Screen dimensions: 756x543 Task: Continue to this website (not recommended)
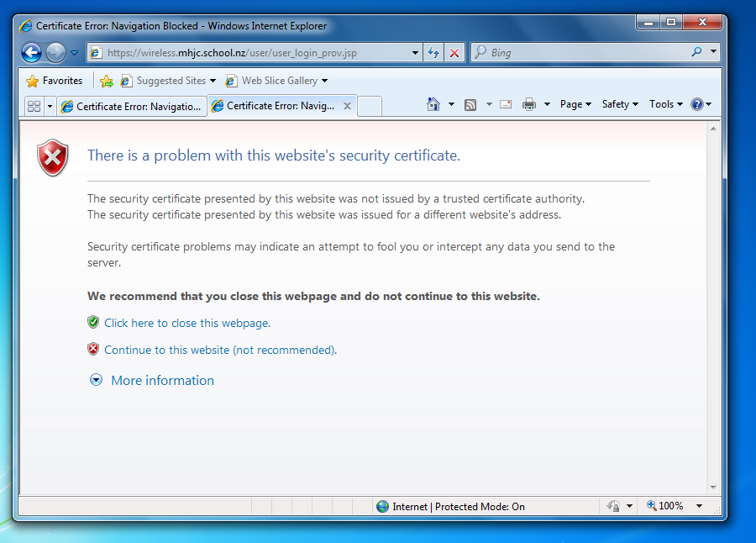pos(220,349)
